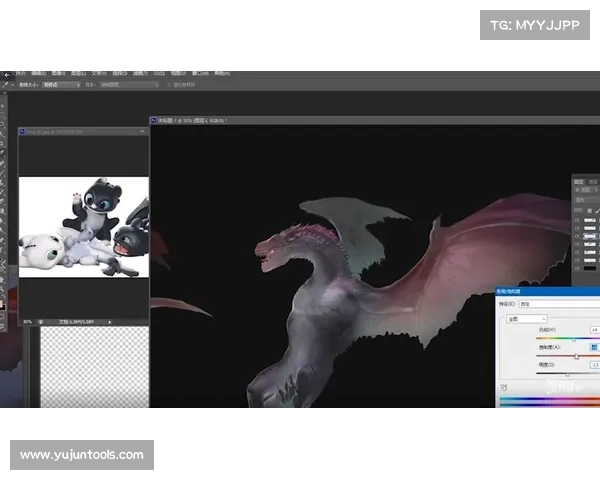Click the on-image adjustment hand icon in Hue/Saturation
The height and width of the screenshot is (480, 600).
point(506,388)
